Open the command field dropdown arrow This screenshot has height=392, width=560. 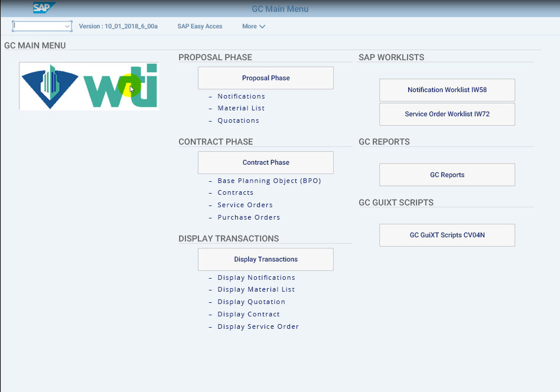click(x=67, y=27)
